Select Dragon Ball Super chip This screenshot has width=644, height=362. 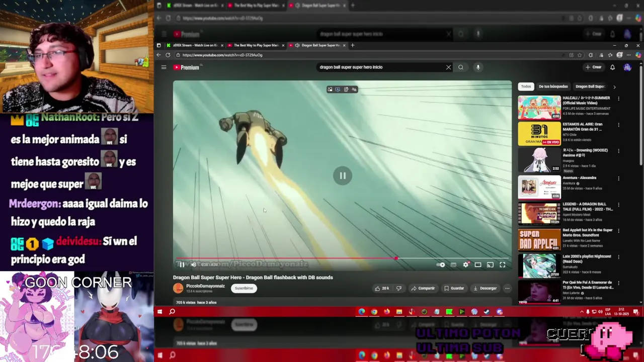590,86
